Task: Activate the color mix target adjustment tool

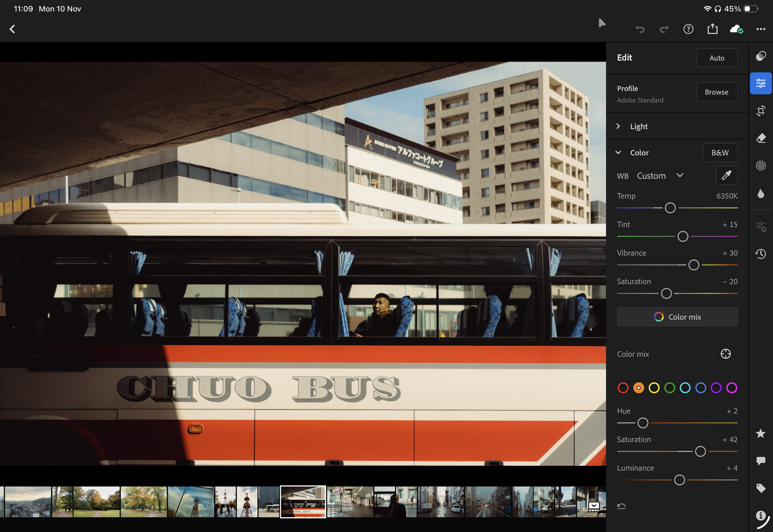Action: [725, 354]
